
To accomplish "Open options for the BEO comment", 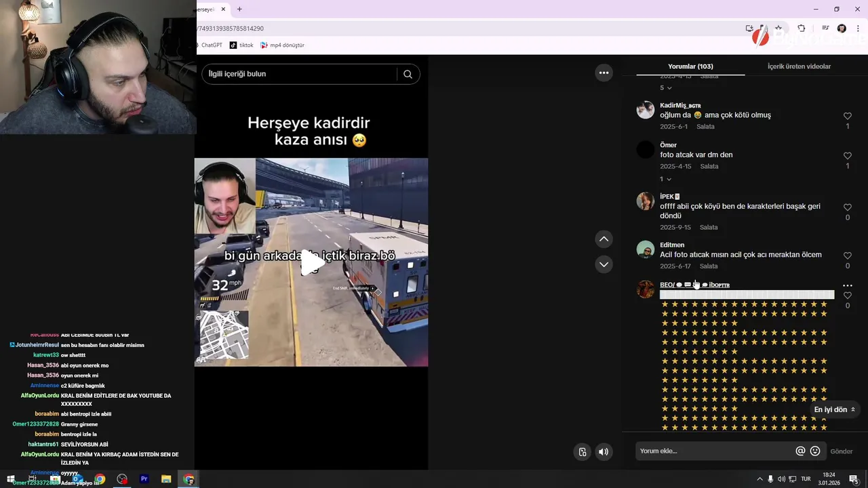I will click(x=847, y=285).
